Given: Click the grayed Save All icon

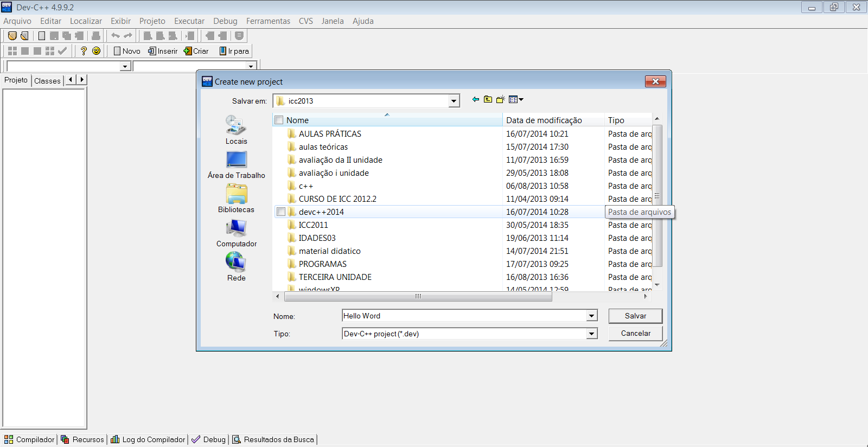Looking at the screenshot, I should tap(67, 36).
